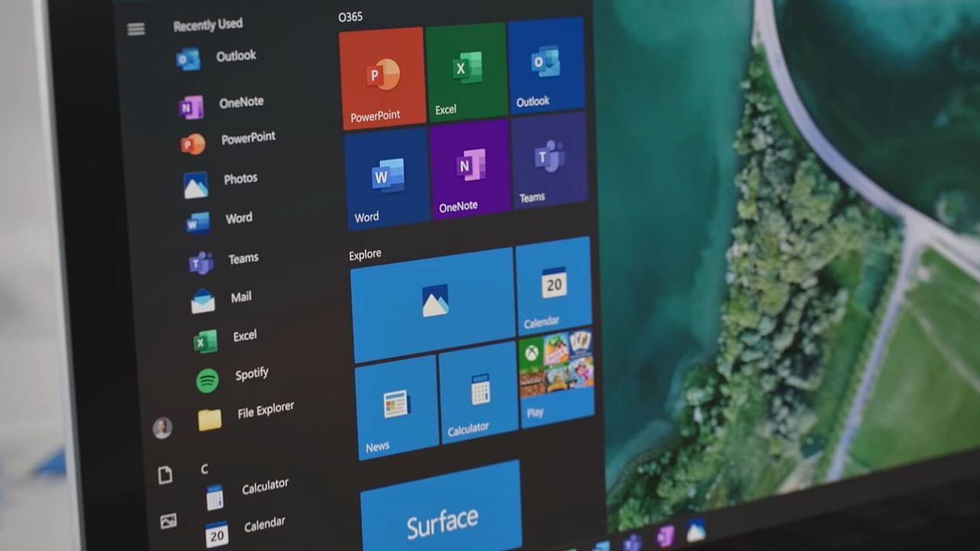The width and height of the screenshot is (980, 551).
Task: Launch Excel from the Recently Used list
Action: tap(225, 338)
